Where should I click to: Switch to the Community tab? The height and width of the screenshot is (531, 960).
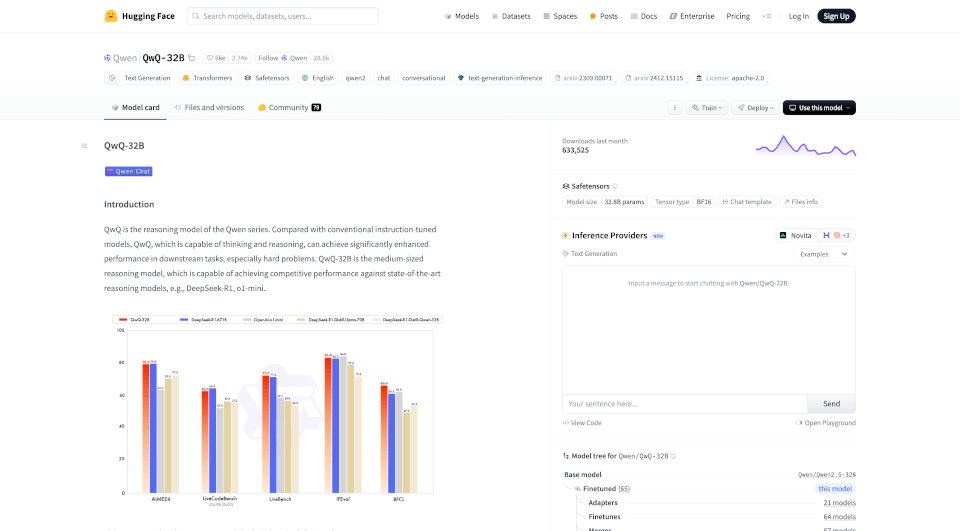tap(289, 107)
